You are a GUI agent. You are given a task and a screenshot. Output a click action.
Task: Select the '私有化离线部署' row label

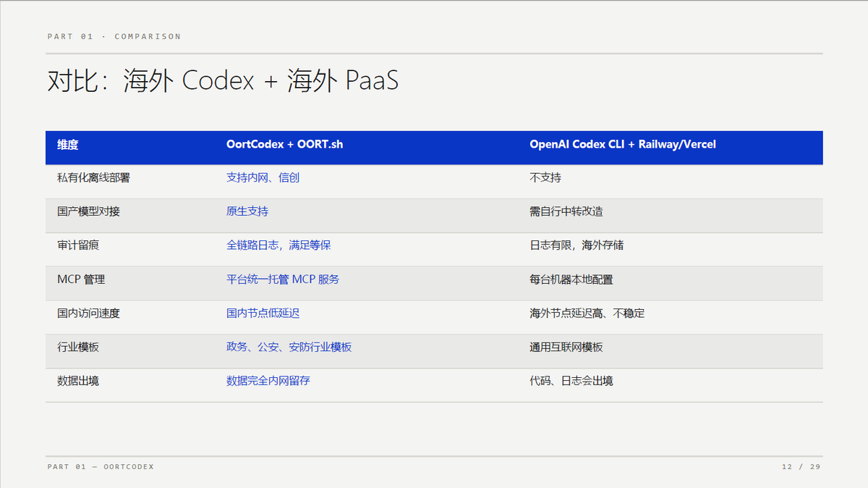coord(94,177)
